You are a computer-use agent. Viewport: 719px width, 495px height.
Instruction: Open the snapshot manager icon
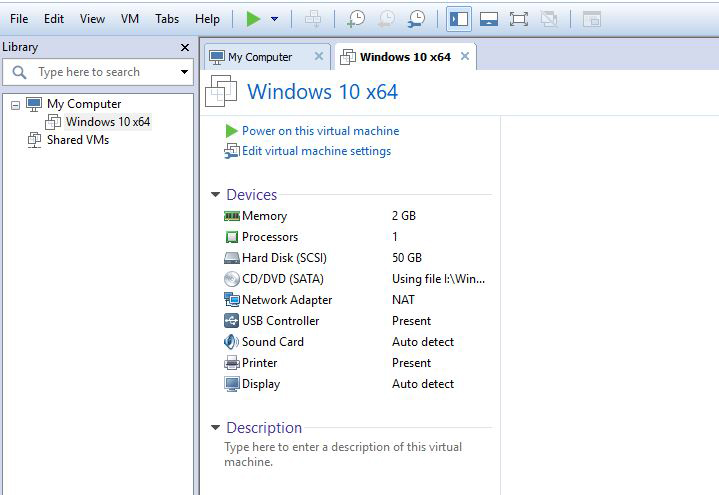tap(416, 19)
